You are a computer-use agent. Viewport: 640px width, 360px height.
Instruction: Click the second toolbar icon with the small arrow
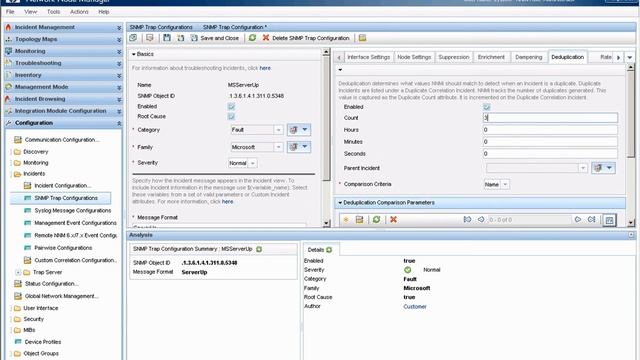[150, 38]
